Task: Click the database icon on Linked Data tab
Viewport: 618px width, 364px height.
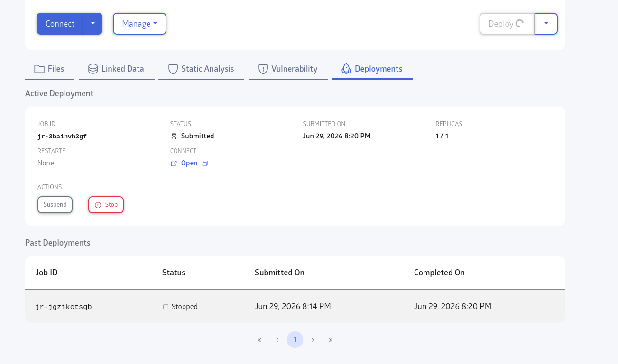Action: click(x=93, y=69)
